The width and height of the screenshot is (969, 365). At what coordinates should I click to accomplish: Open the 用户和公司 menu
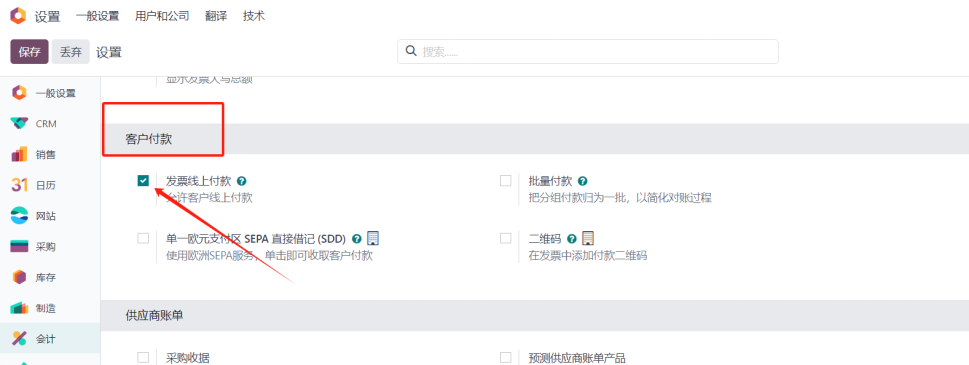(162, 16)
